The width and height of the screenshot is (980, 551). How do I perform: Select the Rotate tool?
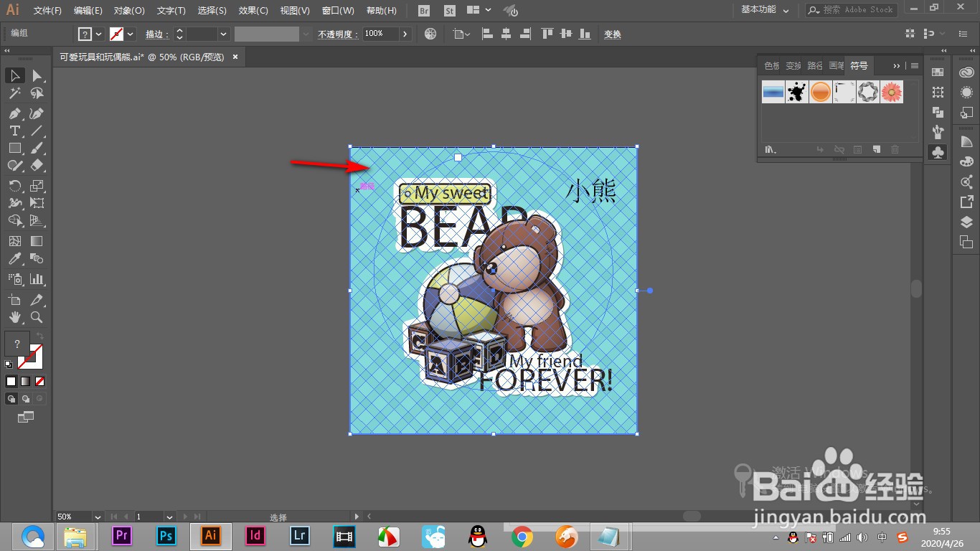(x=14, y=186)
